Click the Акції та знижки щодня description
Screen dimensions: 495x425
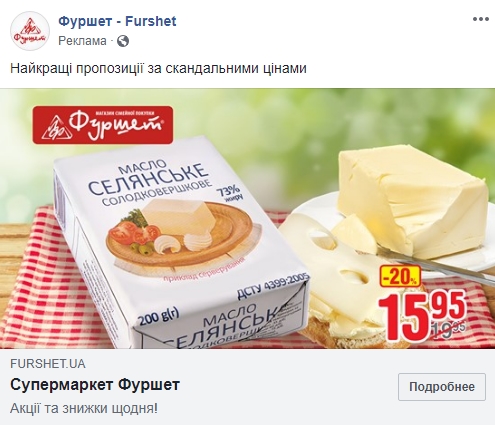coord(84,408)
